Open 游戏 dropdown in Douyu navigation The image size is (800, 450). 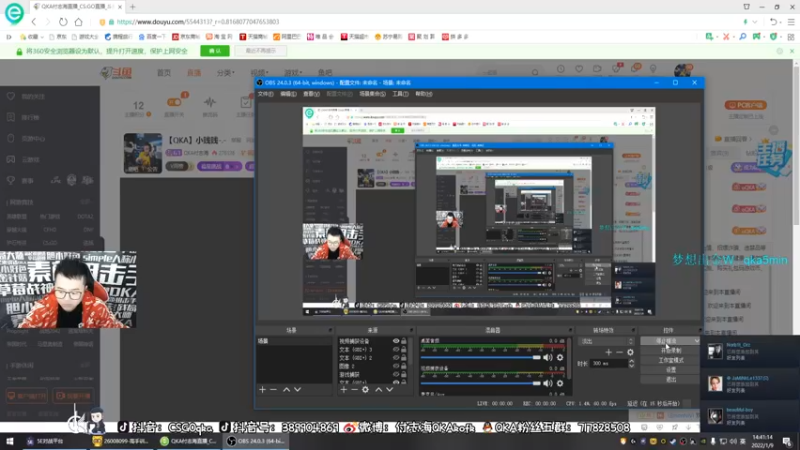(x=293, y=73)
